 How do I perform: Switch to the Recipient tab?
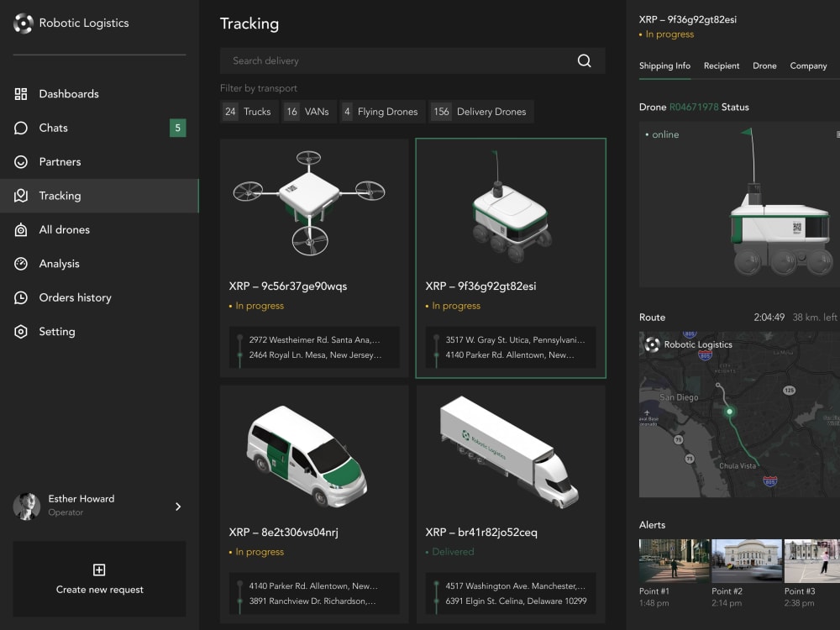click(x=721, y=66)
